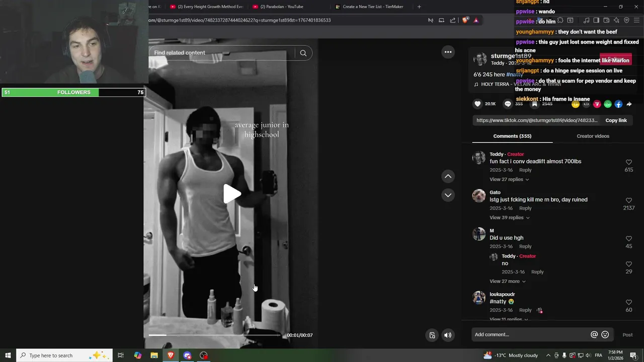This screenshot has height=362, width=644.
Task: Click the Find related content search field
Action: [x=221, y=53]
